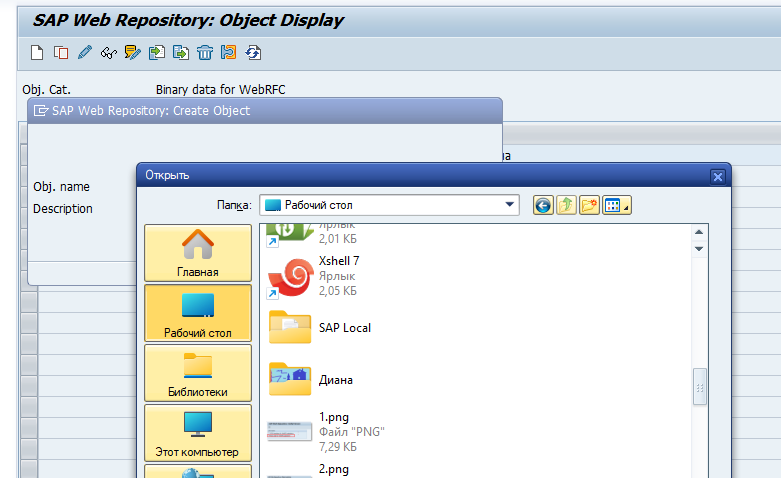Select Главная in places sidebar
Image resolution: width=781 pixels, height=478 pixels.
click(198, 253)
